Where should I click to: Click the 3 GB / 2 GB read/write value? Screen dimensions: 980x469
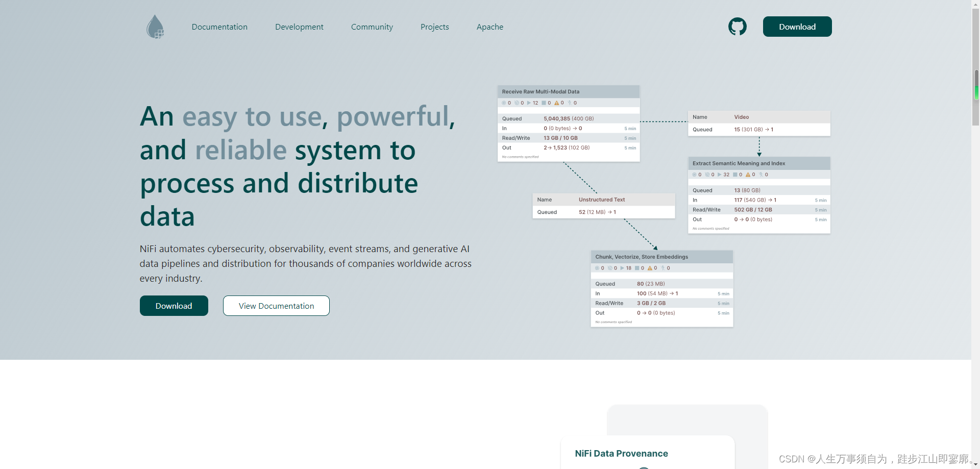click(x=651, y=303)
